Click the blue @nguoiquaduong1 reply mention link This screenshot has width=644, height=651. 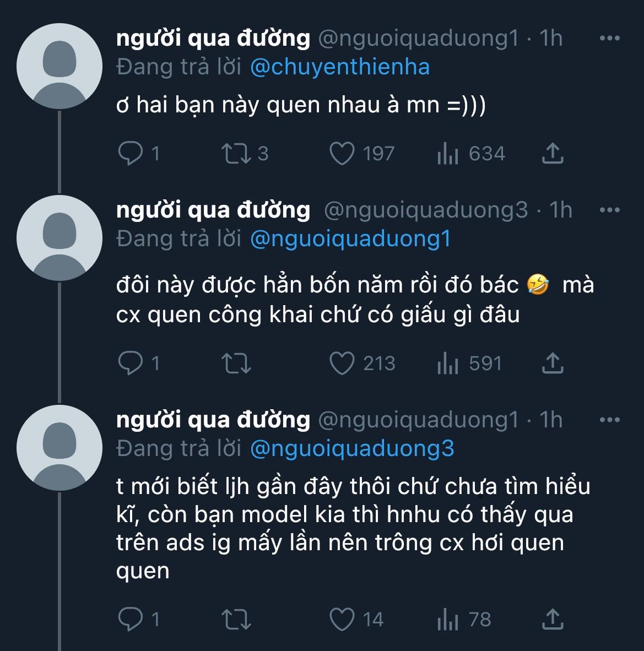(350, 239)
